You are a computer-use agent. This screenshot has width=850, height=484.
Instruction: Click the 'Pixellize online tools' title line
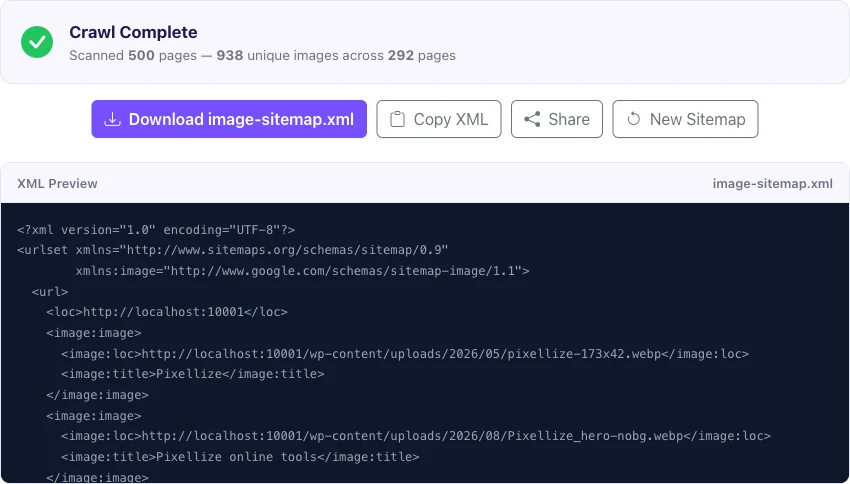coord(240,457)
